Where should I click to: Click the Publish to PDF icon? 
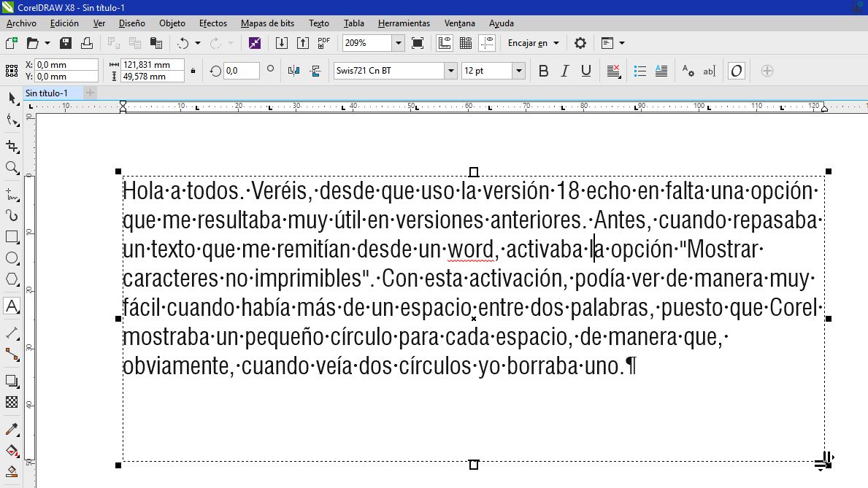coord(324,43)
